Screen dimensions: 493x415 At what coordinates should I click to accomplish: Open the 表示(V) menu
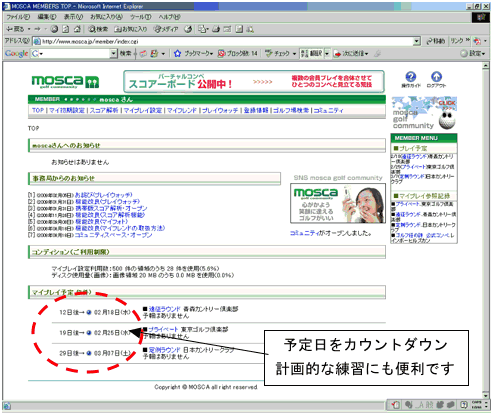pos(73,17)
